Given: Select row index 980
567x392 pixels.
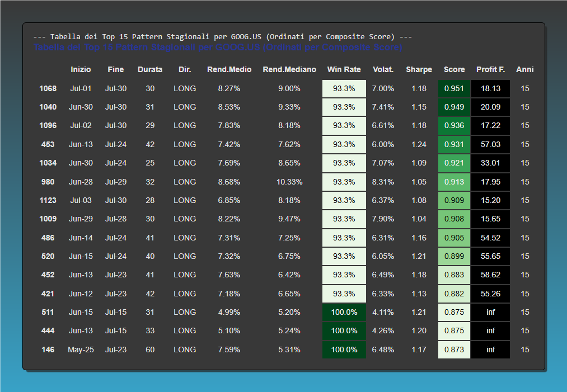Looking at the screenshot, I should point(48,182).
